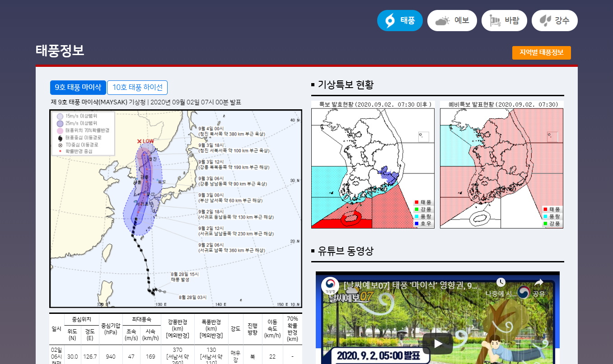Click the 제 9호 태풍 마이삭 announcement text
613x364 pixels.
click(x=146, y=102)
